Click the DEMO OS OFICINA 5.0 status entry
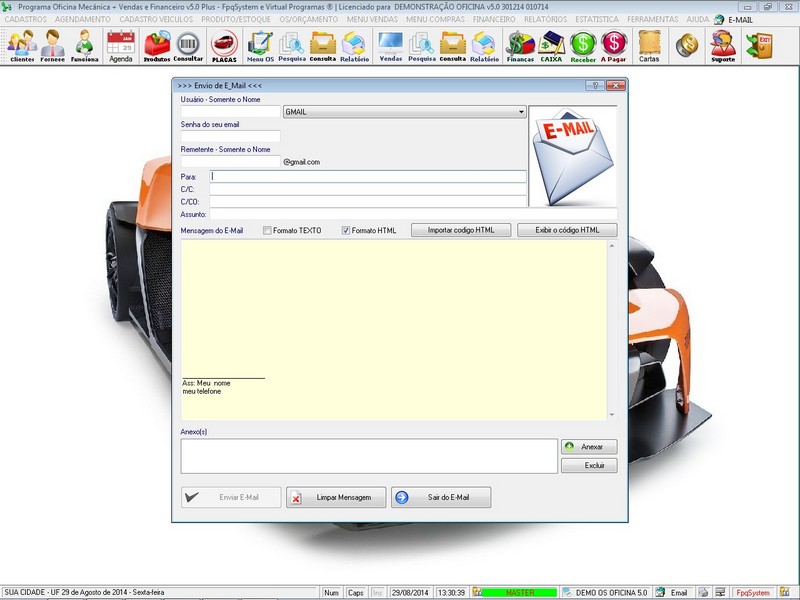Image resolution: width=800 pixels, height=600 pixels. [x=606, y=592]
